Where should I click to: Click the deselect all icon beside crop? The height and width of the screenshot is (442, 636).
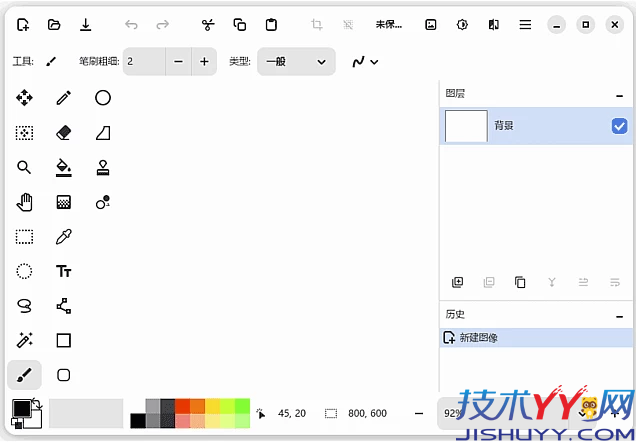[x=348, y=25]
